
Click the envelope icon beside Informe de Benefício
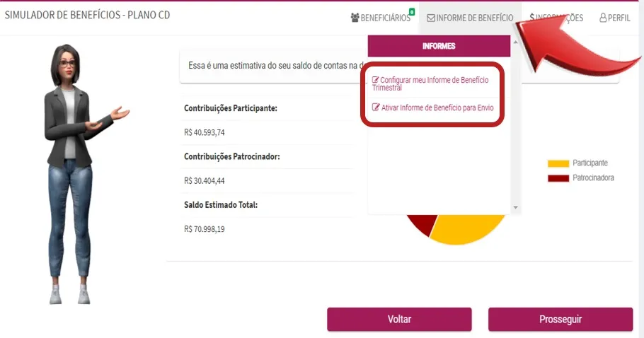click(430, 18)
